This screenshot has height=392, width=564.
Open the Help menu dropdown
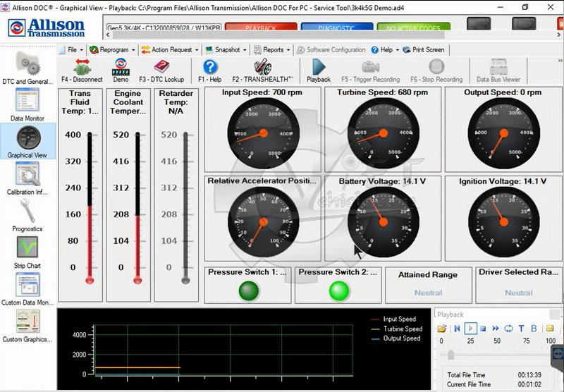click(385, 49)
